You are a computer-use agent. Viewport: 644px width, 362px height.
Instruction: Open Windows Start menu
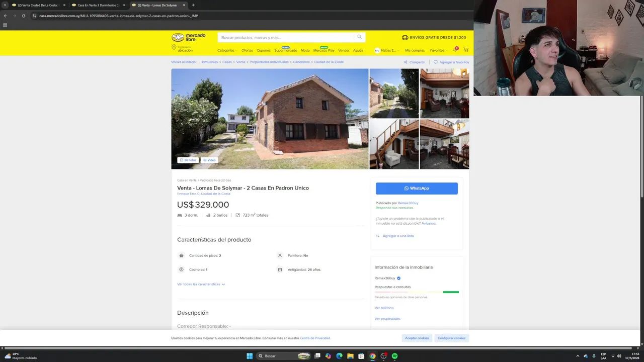point(250,356)
